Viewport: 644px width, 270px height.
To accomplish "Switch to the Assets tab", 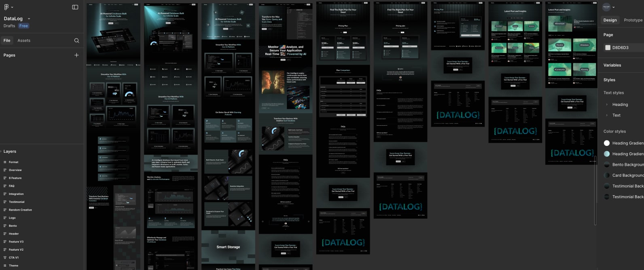I will pos(24,40).
